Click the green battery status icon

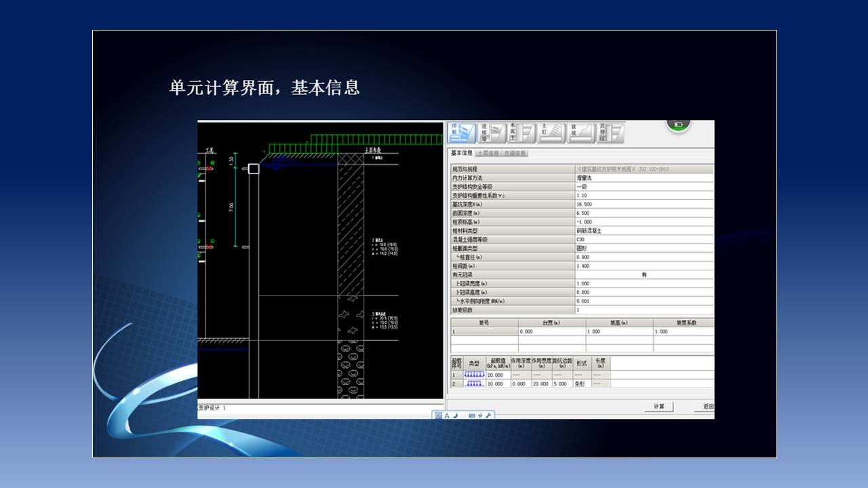[677, 124]
